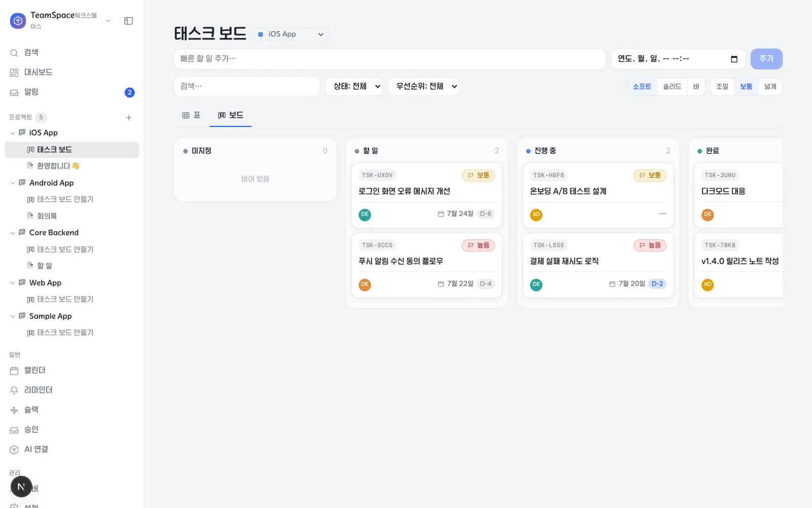Open the 결제 실패 재시도 로직 card
Viewport: 812px width, 508px height.
(598, 265)
